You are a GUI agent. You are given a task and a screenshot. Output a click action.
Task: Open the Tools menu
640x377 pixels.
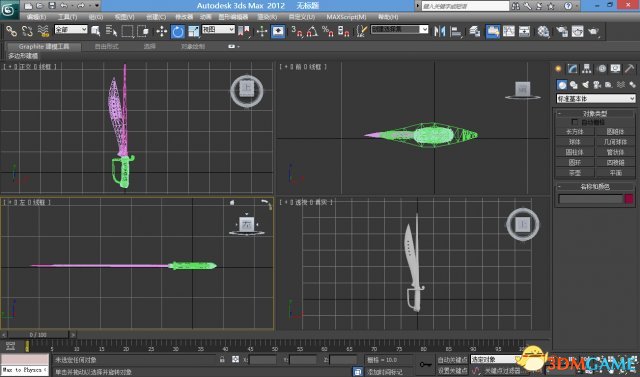tap(67, 17)
